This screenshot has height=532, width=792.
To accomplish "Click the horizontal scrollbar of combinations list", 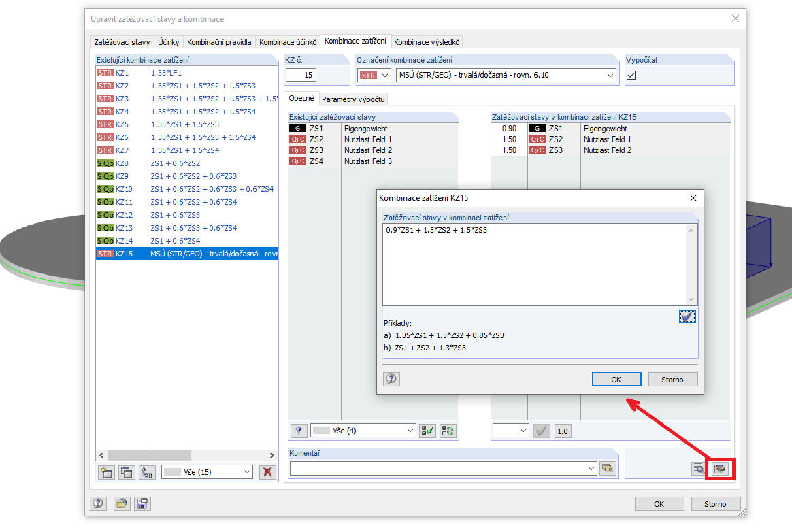I will 186,455.
